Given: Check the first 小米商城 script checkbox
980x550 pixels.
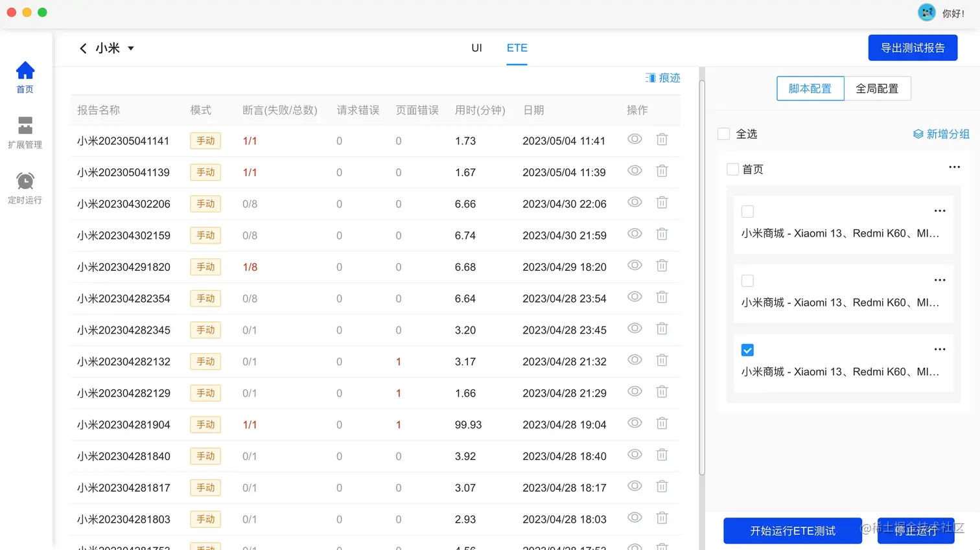Looking at the screenshot, I should [747, 211].
